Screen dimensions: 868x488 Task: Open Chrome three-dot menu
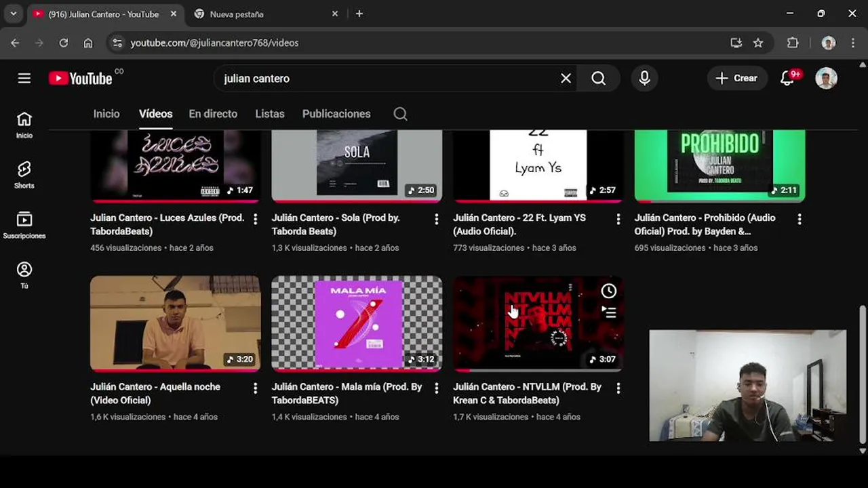pos(853,43)
